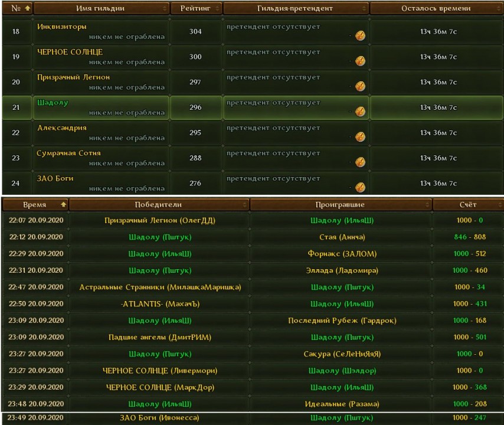Viewport: 504px width, 425px height.
Task: Open the Инквизиторы guild name
Action: [62, 27]
